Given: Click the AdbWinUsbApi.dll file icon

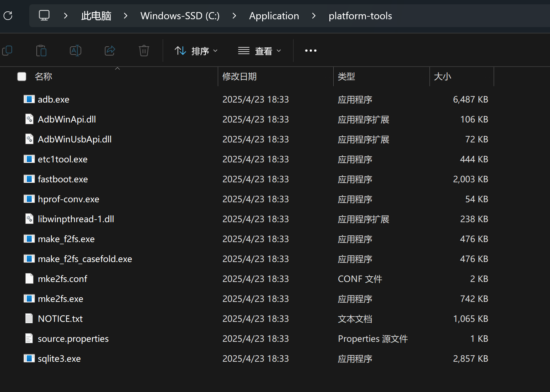Looking at the screenshot, I should 29,139.
